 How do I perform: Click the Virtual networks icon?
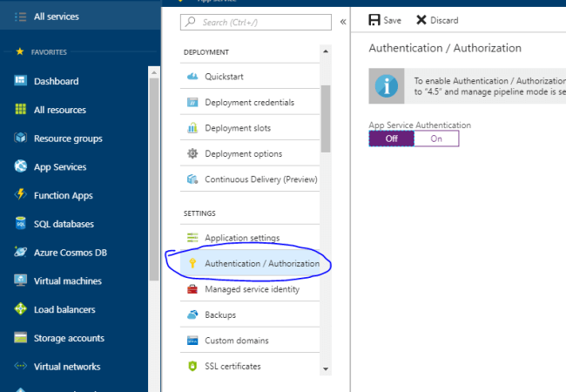pyautogui.click(x=20, y=366)
